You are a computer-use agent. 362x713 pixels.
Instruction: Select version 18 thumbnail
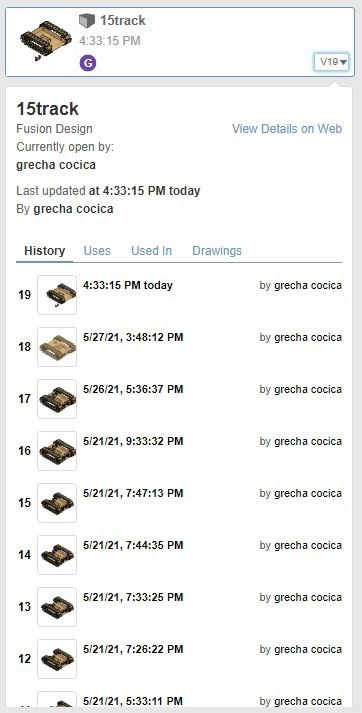(57, 346)
